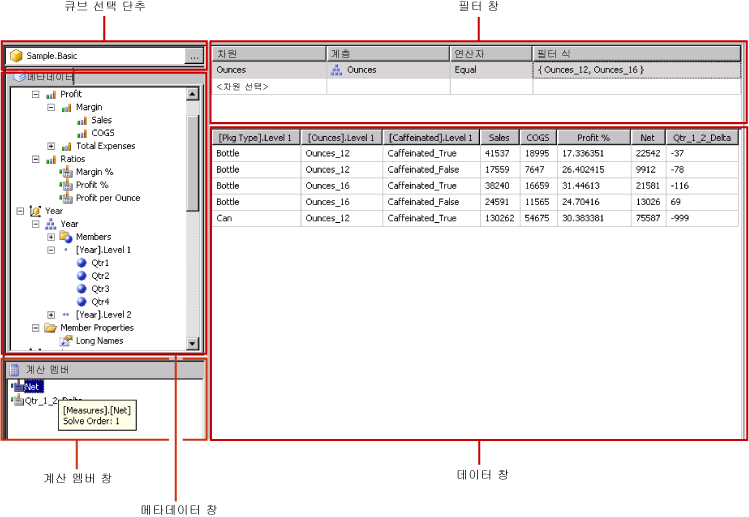The height and width of the screenshot is (517, 749).
Task: Click the Qtr2 member sphere icon
Action: click(x=82, y=276)
